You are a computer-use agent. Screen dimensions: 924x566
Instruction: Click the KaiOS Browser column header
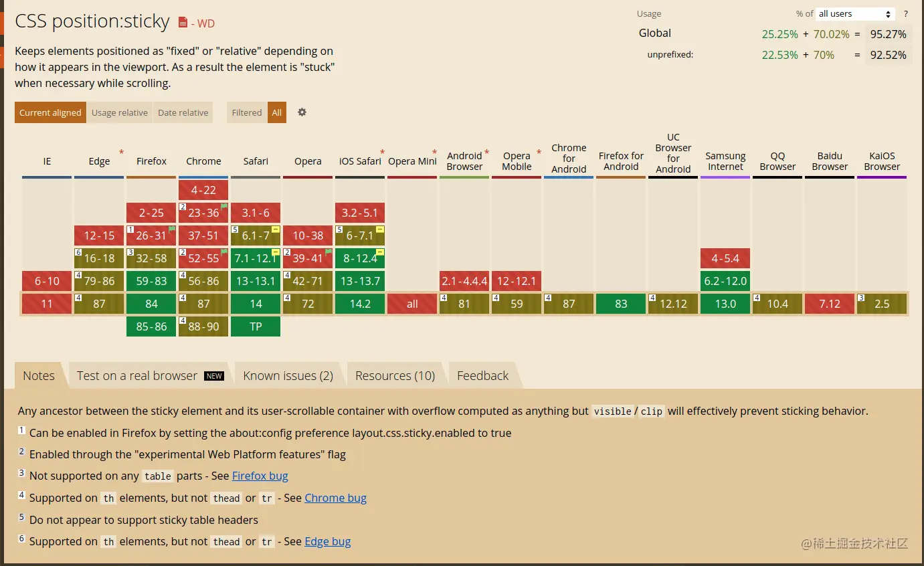pos(882,161)
